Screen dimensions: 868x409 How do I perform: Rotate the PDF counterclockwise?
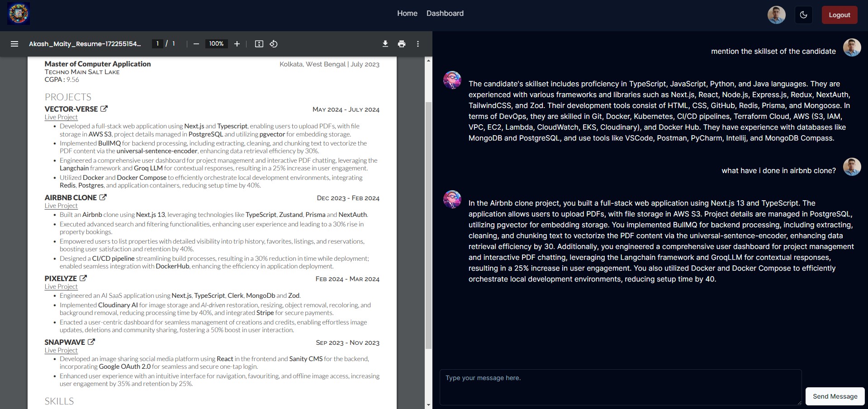(274, 44)
